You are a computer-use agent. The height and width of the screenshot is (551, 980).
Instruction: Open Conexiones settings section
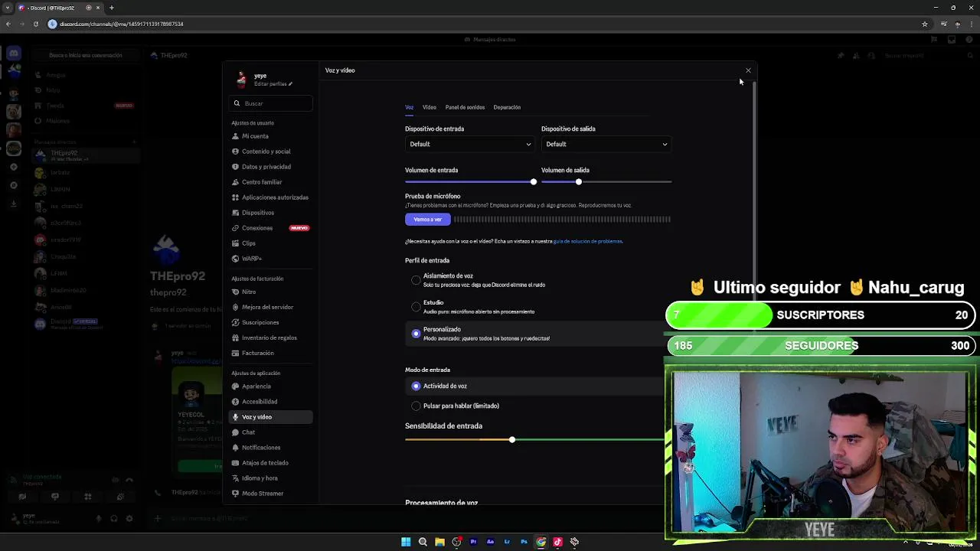(270, 228)
